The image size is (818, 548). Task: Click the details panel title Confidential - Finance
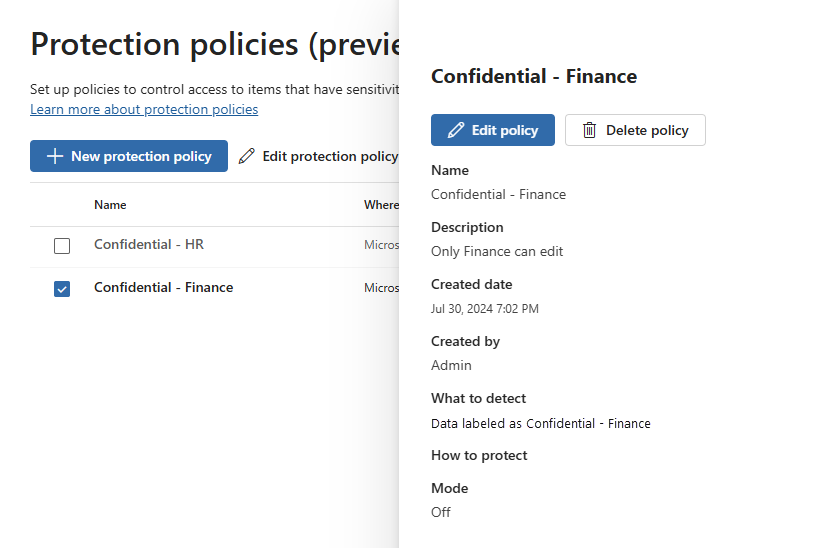(x=533, y=76)
